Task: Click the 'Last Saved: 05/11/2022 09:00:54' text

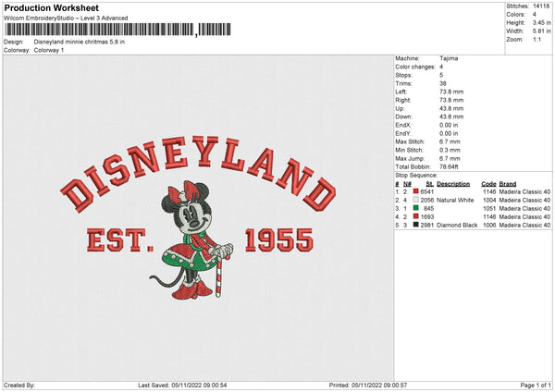Action: (182, 385)
